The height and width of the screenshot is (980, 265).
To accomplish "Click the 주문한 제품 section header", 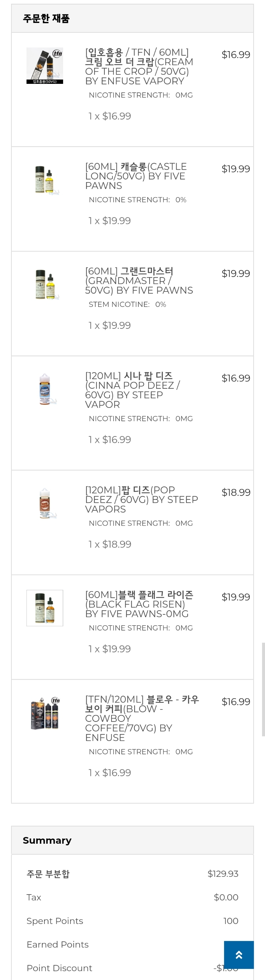I will (x=46, y=18).
